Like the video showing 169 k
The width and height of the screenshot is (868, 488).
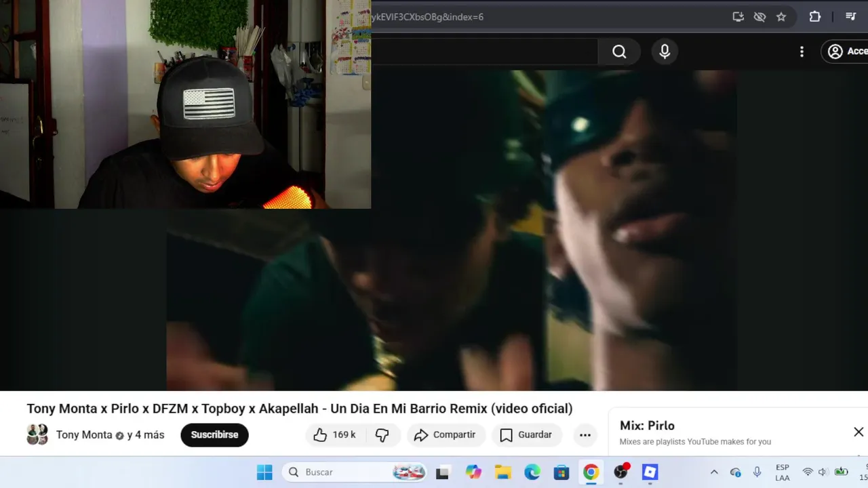(x=335, y=435)
